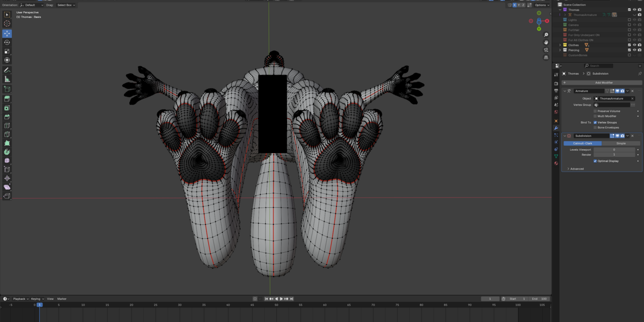Open the Playback menu in timeline
This screenshot has width=644, height=322.
(x=20, y=299)
